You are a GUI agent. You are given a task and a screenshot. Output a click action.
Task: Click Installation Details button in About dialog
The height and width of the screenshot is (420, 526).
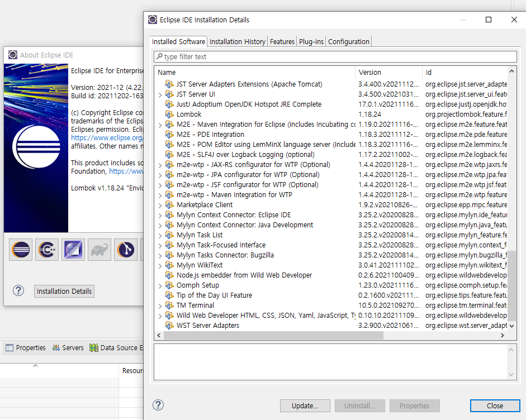[64, 292]
